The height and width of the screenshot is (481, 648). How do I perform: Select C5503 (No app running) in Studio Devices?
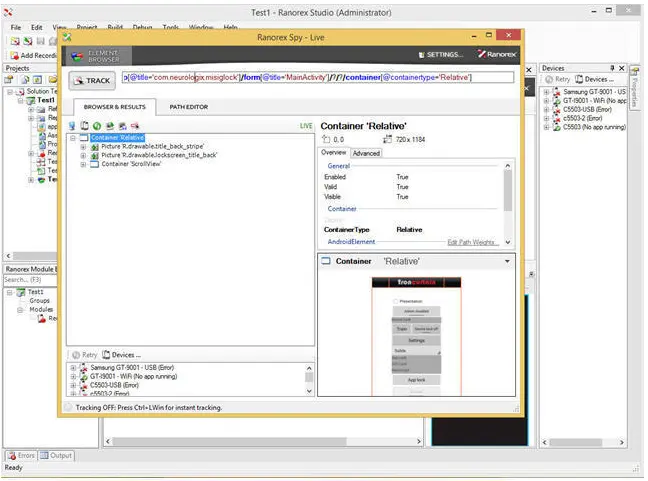click(594, 127)
